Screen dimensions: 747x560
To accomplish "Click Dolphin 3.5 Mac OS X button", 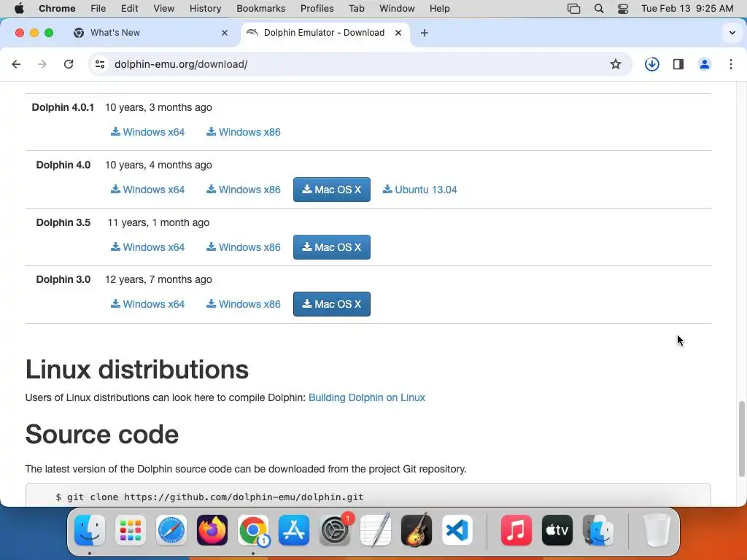I will 332,247.
